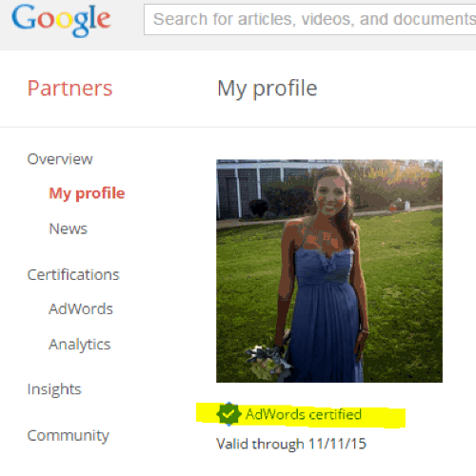Click the My profile page heading

[268, 89]
